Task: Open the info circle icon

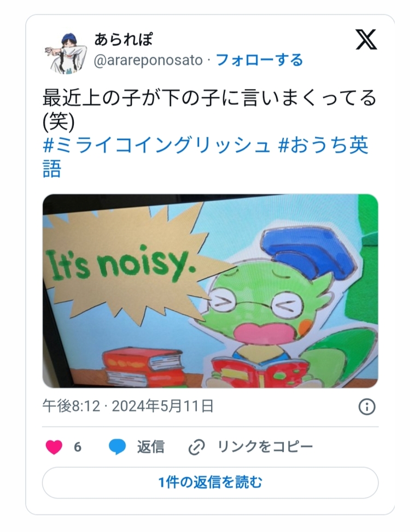Action: click(x=367, y=406)
